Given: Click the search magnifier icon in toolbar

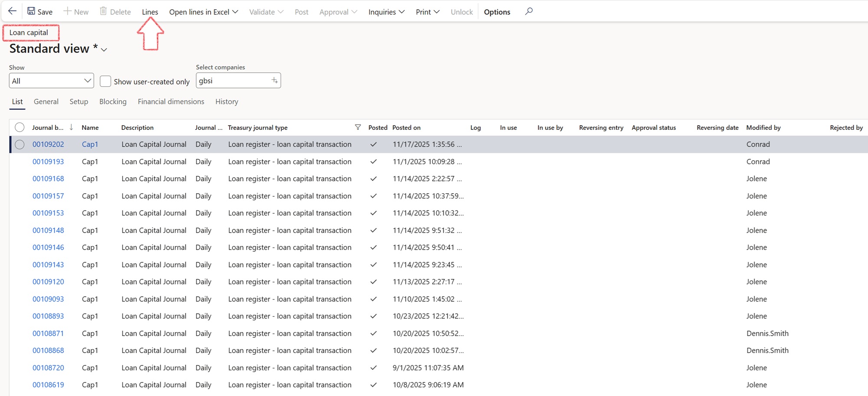Looking at the screenshot, I should tap(528, 11).
